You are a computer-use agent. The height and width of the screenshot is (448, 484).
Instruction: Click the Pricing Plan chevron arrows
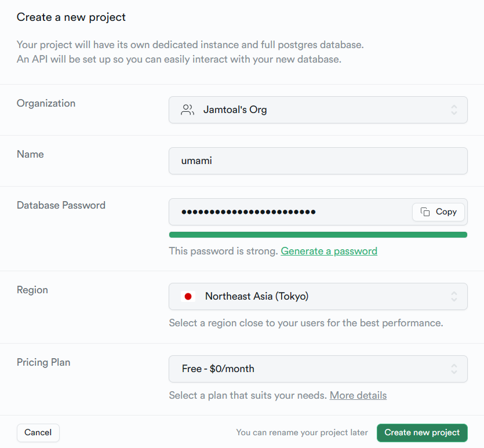[454, 369]
